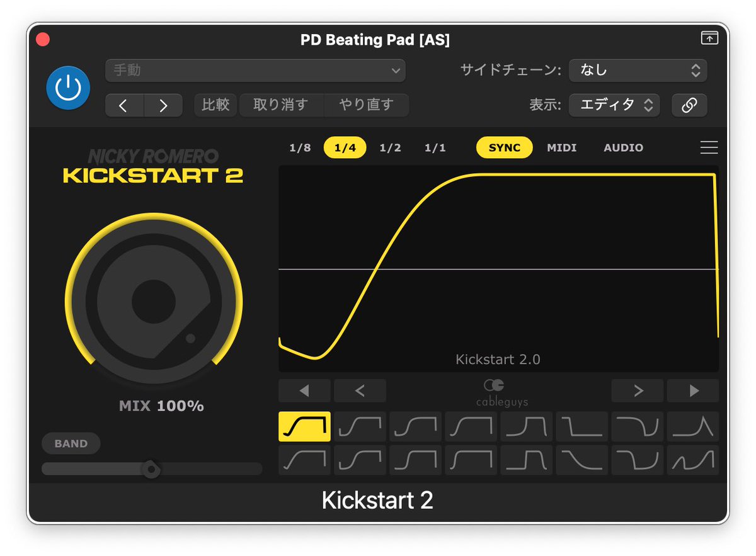
Task: Select bottom row second curve preset
Action: point(360,460)
